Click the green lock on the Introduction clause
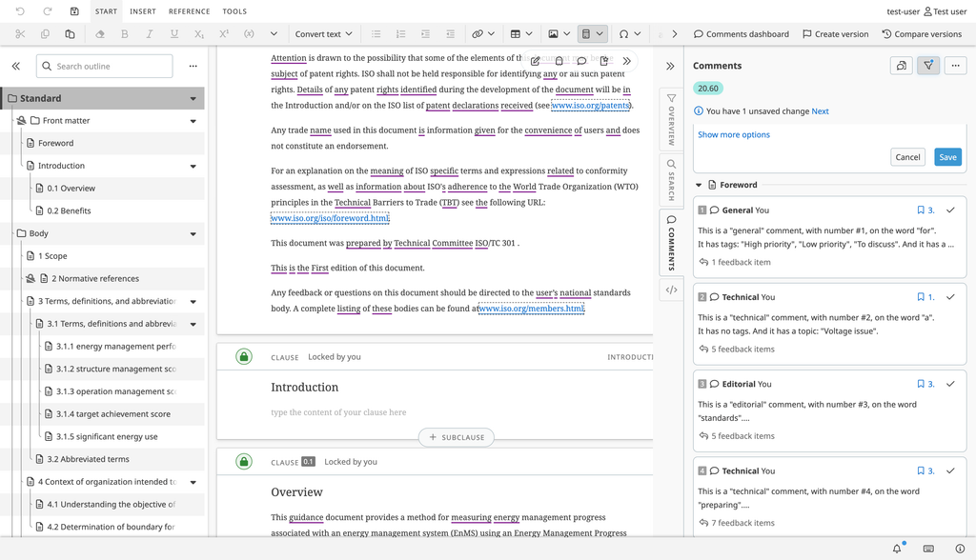 [244, 356]
